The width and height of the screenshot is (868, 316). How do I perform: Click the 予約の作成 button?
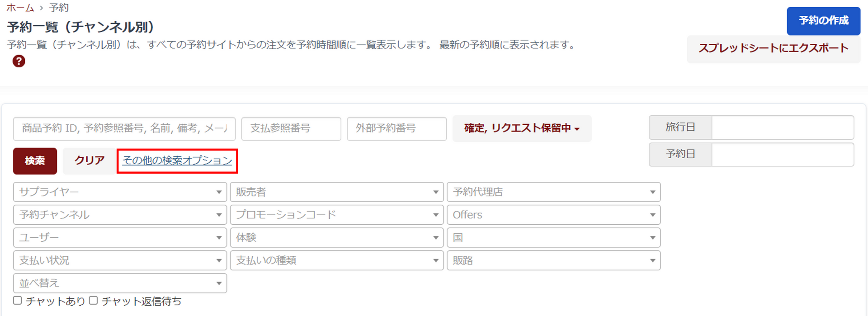coord(823,21)
